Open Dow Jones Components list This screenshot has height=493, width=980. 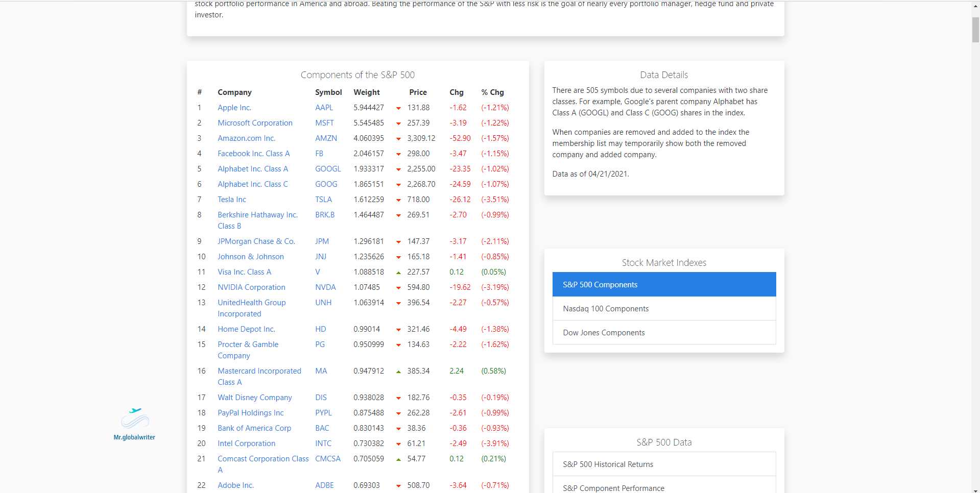(664, 333)
